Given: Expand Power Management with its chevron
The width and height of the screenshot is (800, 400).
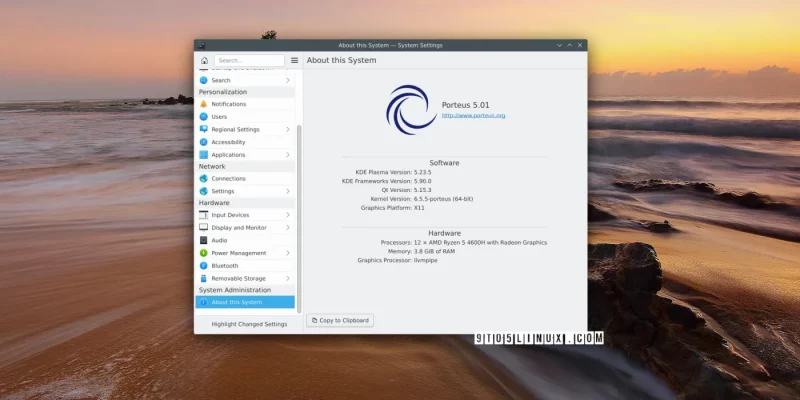Looking at the screenshot, I should click(288, 253).
